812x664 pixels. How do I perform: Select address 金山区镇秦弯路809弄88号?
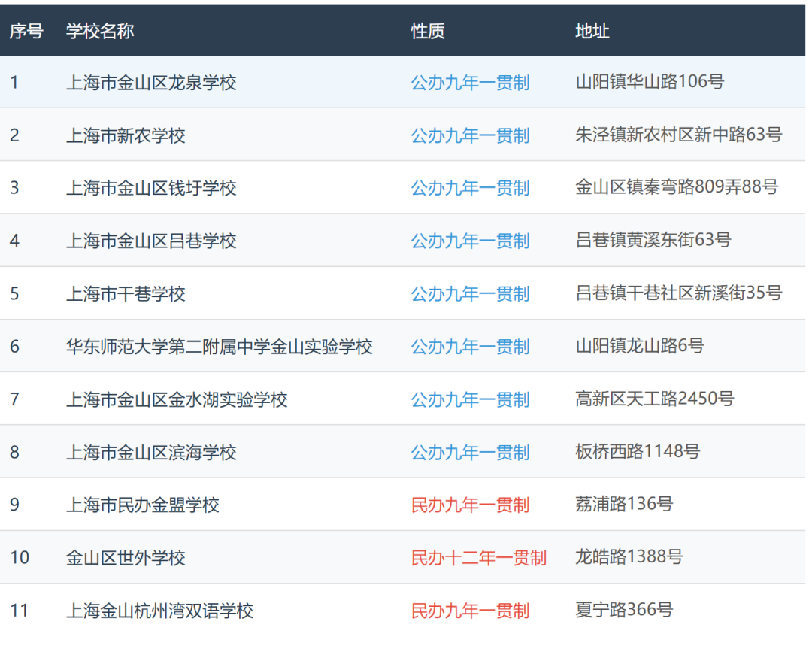(x=677, y=187)
